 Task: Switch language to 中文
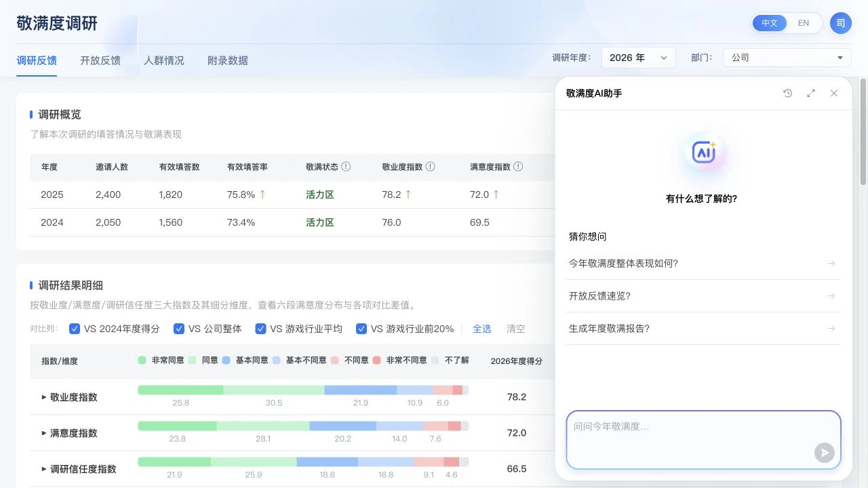[x=770, y=23]
